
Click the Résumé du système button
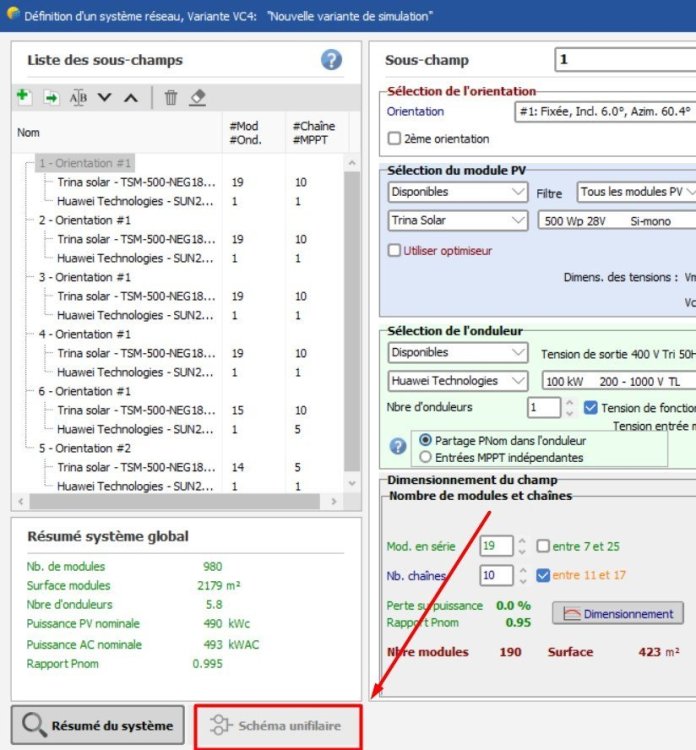point(98,725)
